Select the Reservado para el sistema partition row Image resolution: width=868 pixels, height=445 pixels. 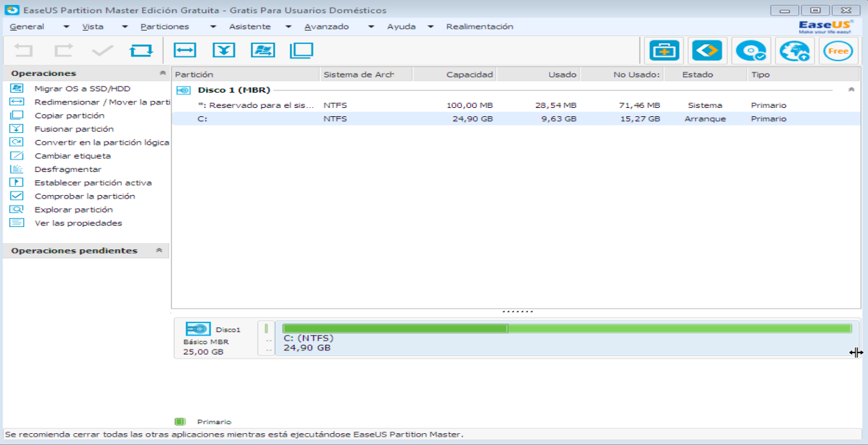pyautogui.click(x=516, y=105)
